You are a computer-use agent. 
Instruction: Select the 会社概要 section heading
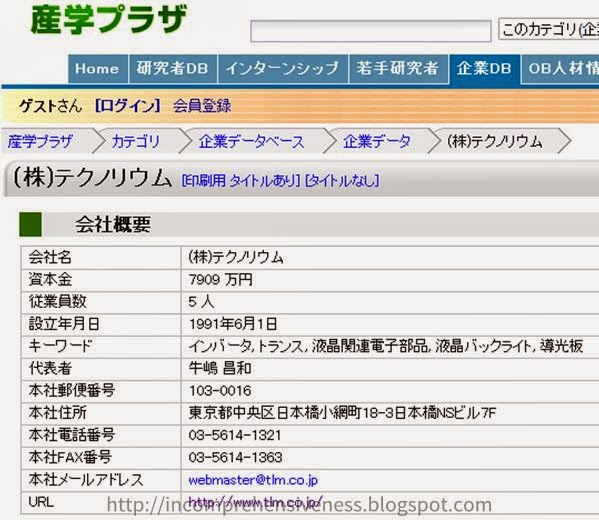click(113, 224)
